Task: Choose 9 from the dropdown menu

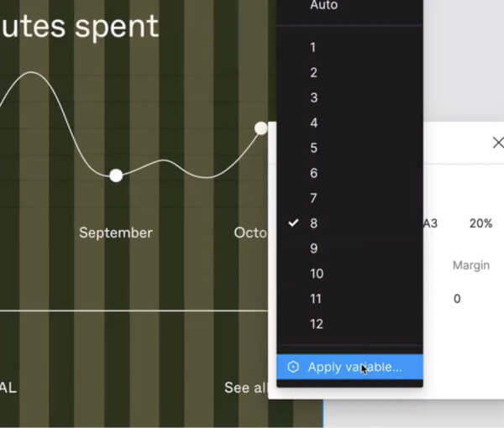Action: 313,249
